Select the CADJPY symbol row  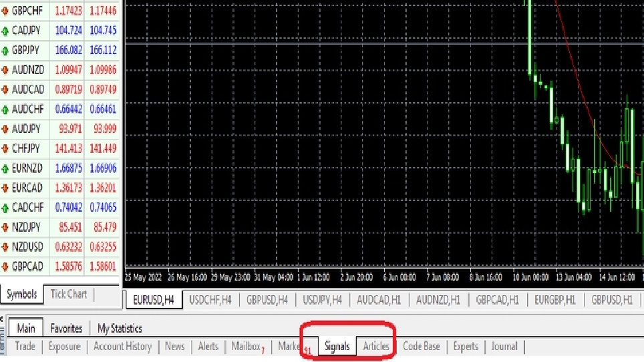[x=60, y=30]
